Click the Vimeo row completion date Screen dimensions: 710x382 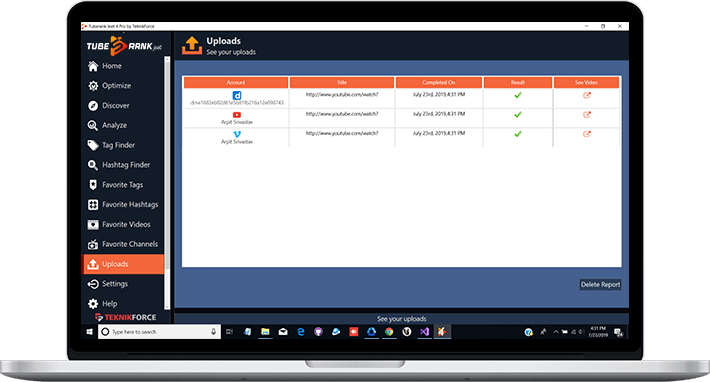pos(439,133)
